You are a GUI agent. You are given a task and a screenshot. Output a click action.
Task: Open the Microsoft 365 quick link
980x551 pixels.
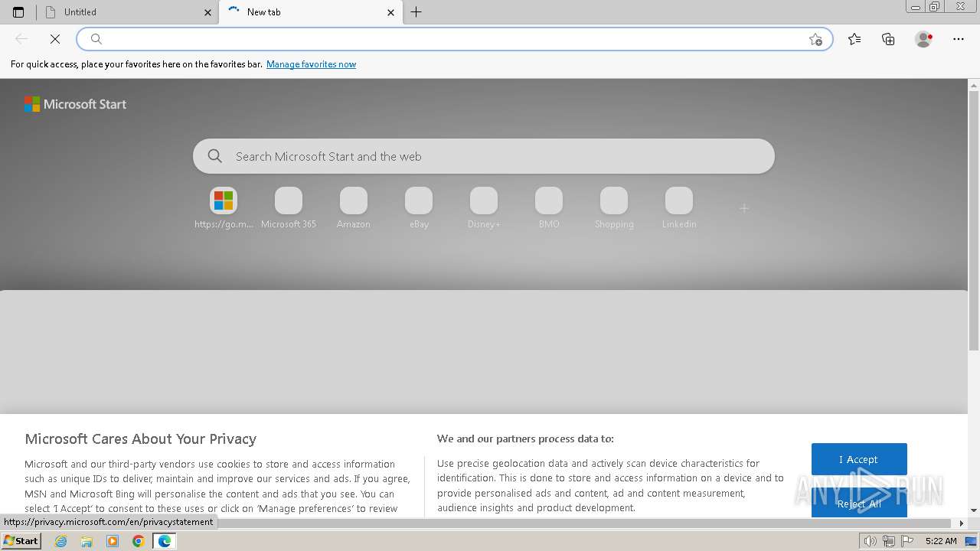289,208
